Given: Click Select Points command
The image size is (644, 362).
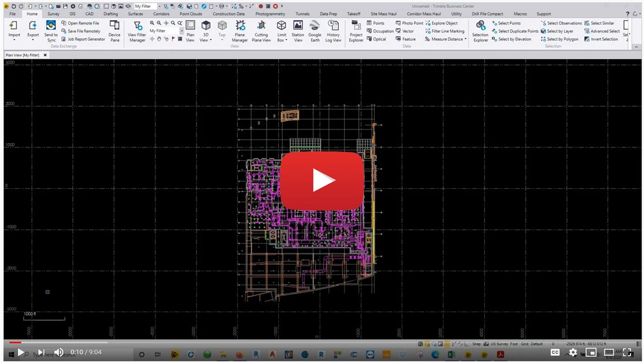Looking at the screenshot, I should point(506,23).
